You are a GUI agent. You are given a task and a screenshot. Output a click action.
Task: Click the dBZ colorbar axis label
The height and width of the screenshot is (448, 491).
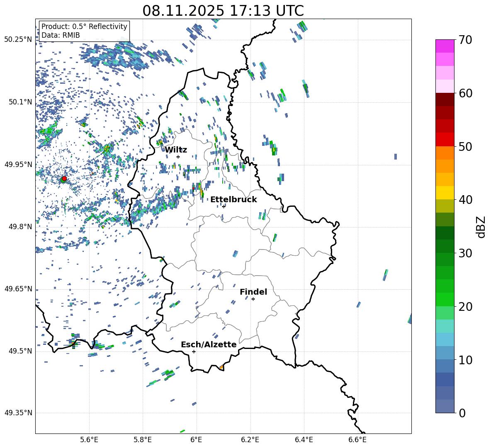pyautogui.click(x=481, y=227)
